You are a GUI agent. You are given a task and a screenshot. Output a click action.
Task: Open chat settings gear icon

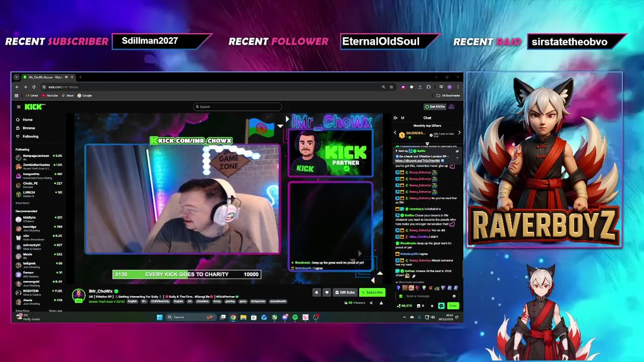[432, 306]
